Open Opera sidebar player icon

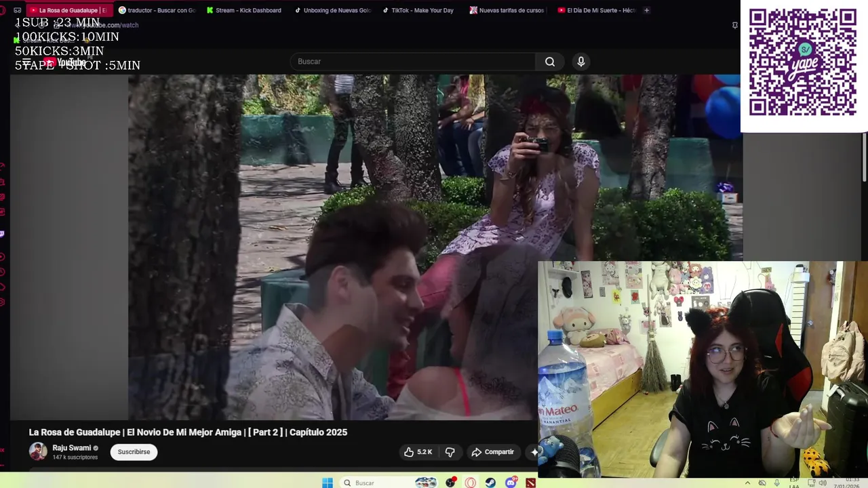point(3,257)
